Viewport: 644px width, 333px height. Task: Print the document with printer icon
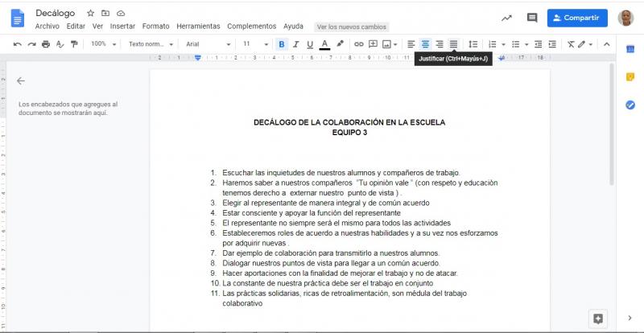[46, 44]
